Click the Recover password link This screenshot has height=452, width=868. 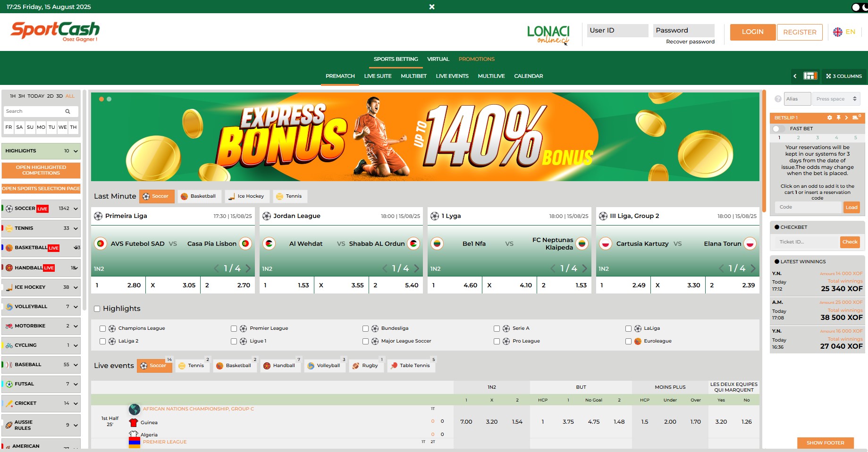690,42
